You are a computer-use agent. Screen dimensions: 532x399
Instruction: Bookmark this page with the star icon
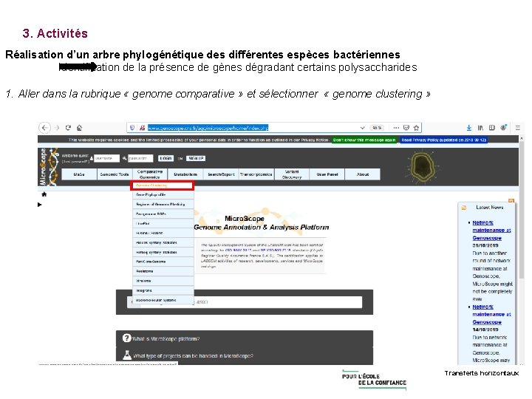click(416, 128)
